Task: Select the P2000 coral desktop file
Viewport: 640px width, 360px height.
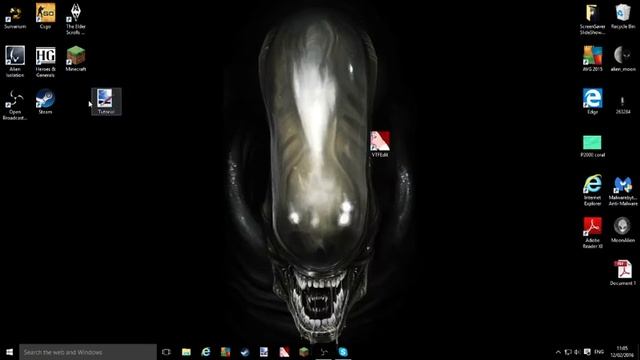Action: tap(593, 147)
